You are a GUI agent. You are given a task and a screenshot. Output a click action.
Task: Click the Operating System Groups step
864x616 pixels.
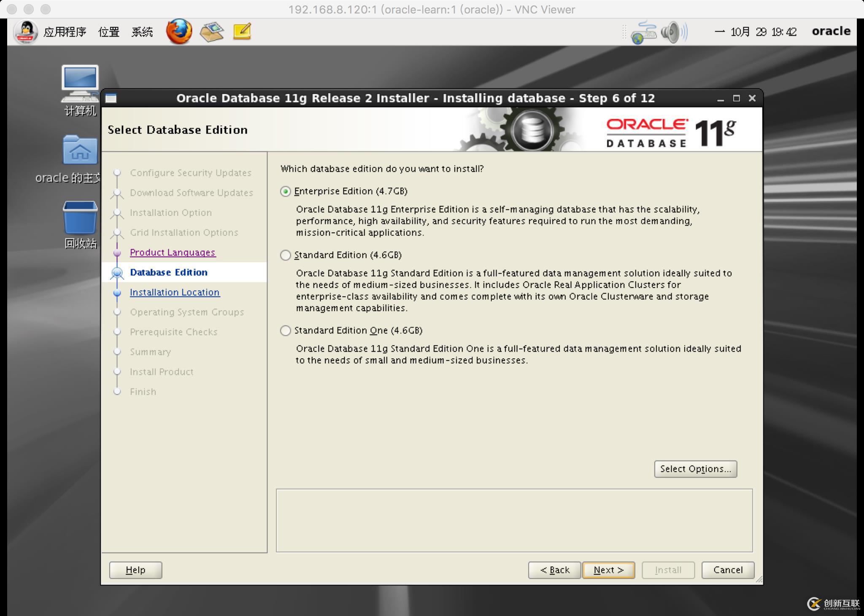pos(187,312)
